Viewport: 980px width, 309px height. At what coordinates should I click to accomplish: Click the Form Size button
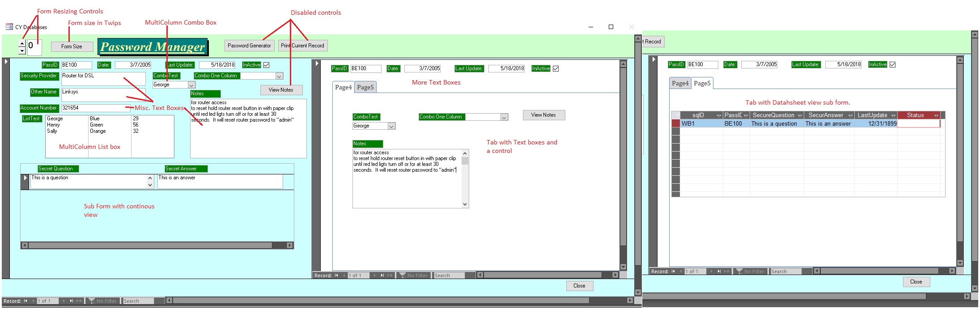[x=72, y=47]
